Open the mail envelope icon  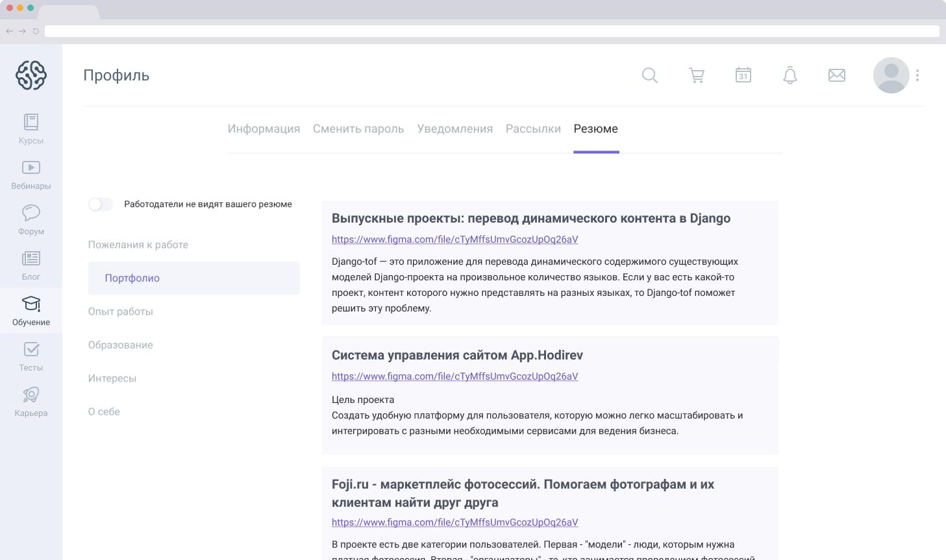[837, 75]
